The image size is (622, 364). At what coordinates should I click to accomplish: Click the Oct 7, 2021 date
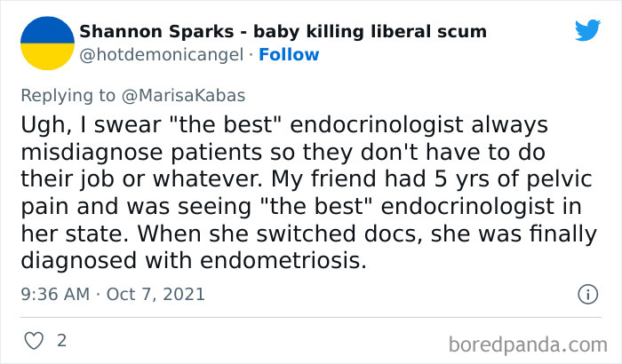(x=155, y=294)
